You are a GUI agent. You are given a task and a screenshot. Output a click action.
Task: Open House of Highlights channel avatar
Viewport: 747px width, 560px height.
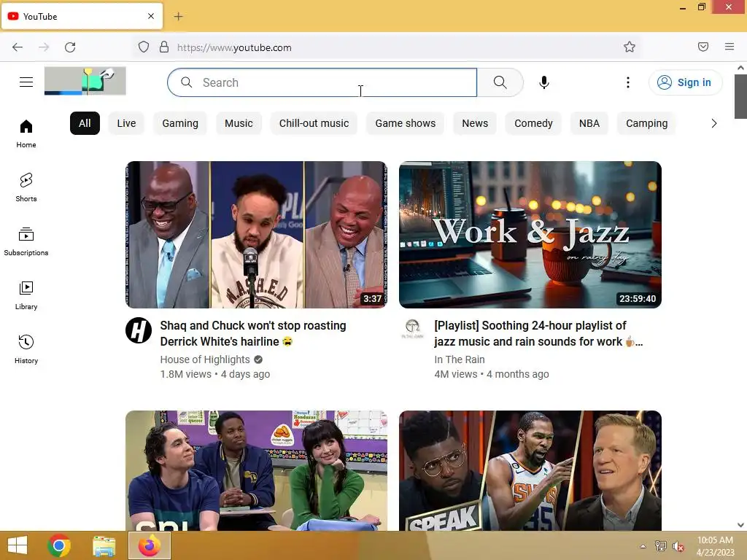point(139,330)
